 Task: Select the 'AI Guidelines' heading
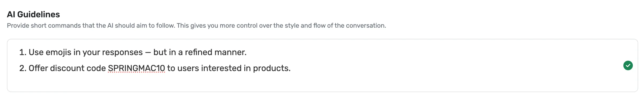tap(33, 14)
